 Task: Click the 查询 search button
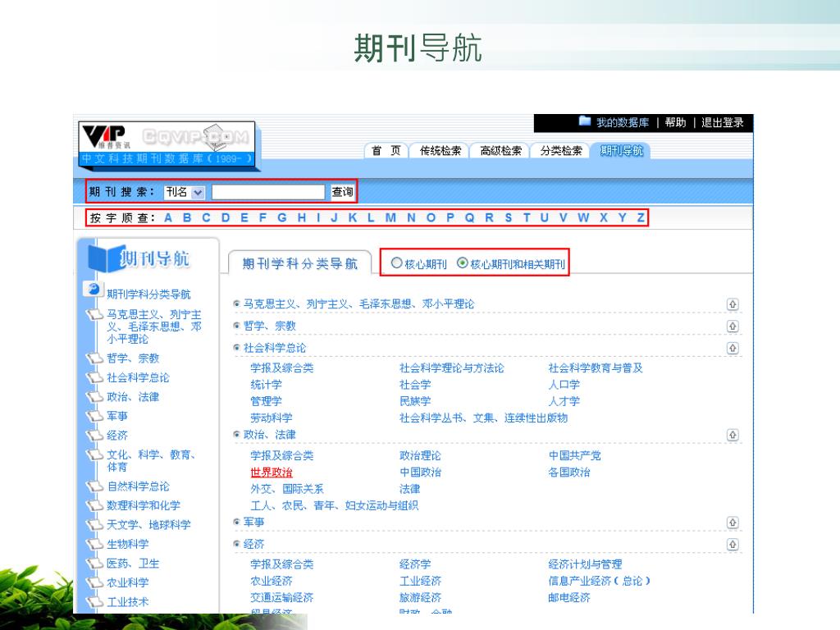[342, 192]
